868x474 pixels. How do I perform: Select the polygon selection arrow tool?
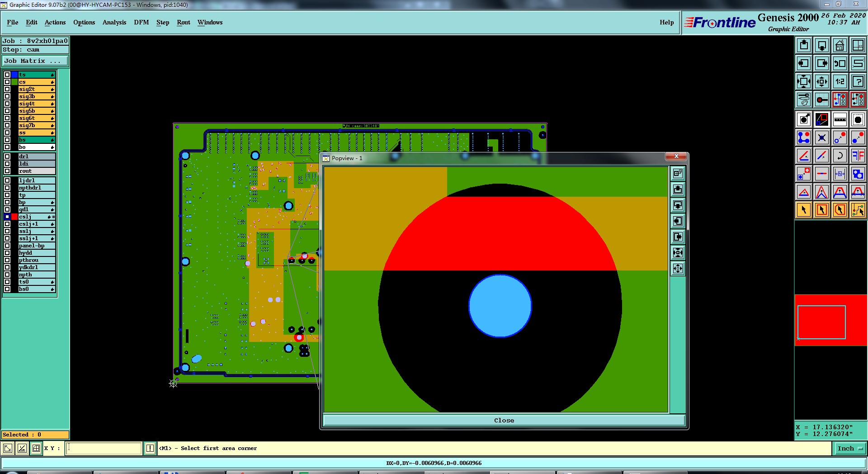tap(840, 210)
